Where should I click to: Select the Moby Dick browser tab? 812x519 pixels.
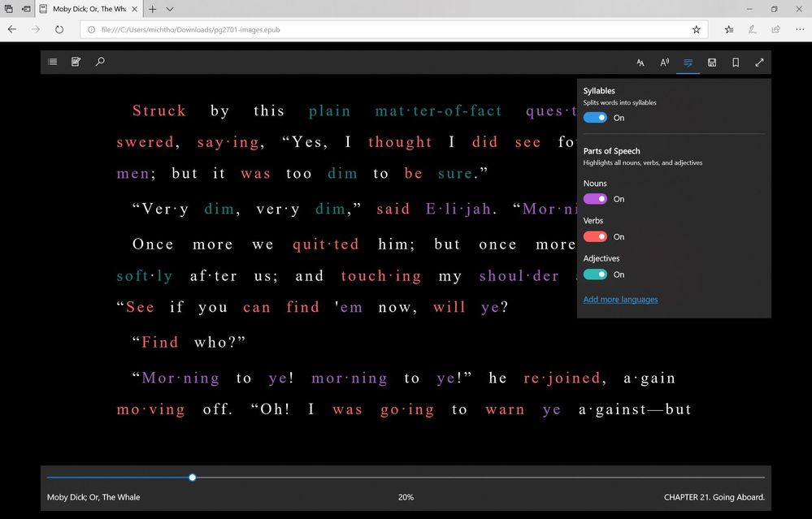point(89,9)
